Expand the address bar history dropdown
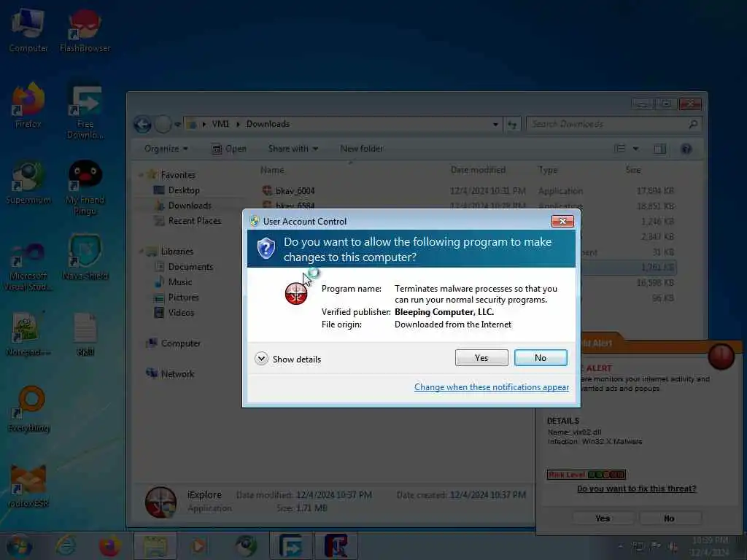 495,124
